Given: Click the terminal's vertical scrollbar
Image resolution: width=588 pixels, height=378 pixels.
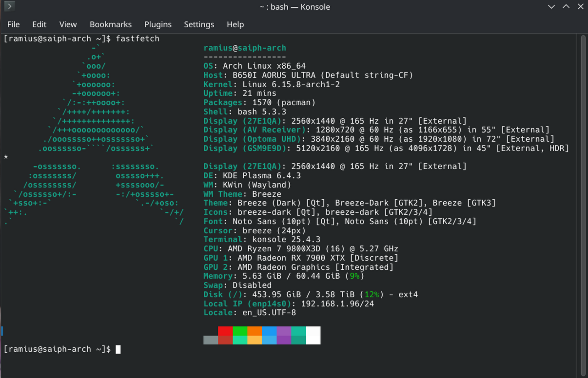Looking at the screenshot, I should pos(583,205).
